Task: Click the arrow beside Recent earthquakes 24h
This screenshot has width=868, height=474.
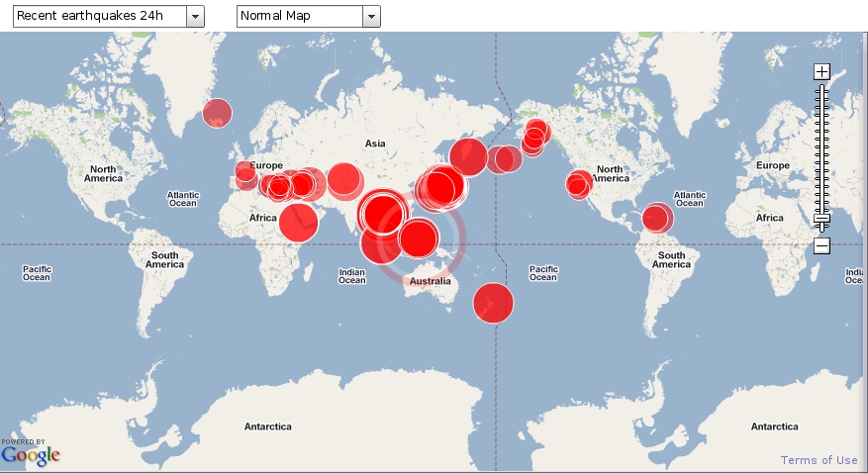Action: tap(195, 16)
